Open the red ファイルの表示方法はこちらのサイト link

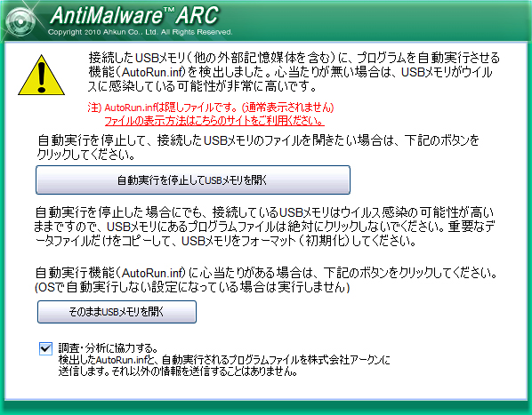214,121
